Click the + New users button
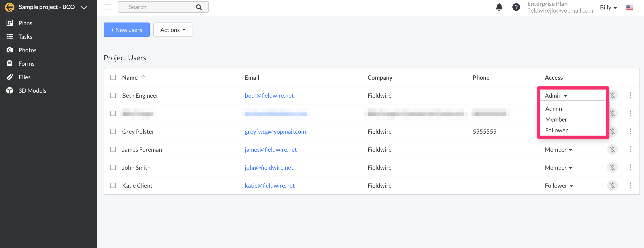 pyautogui.click(x=126, y=30)
